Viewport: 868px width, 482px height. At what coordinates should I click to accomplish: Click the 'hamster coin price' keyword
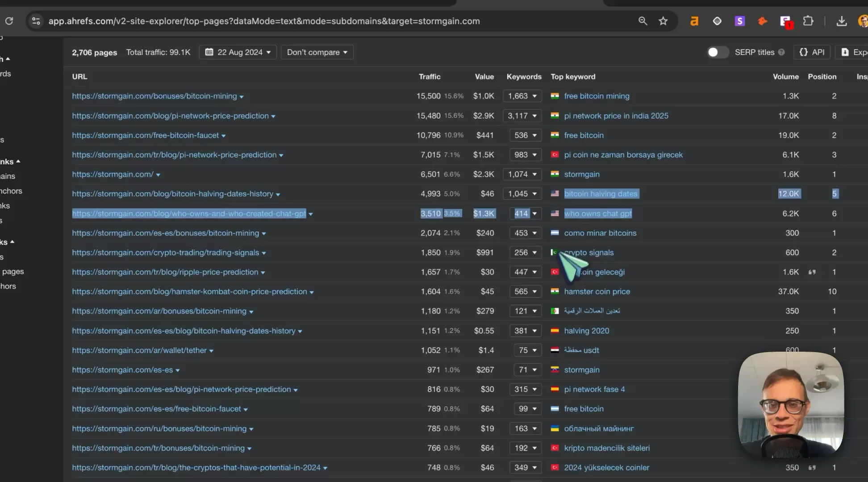[597, 291]
